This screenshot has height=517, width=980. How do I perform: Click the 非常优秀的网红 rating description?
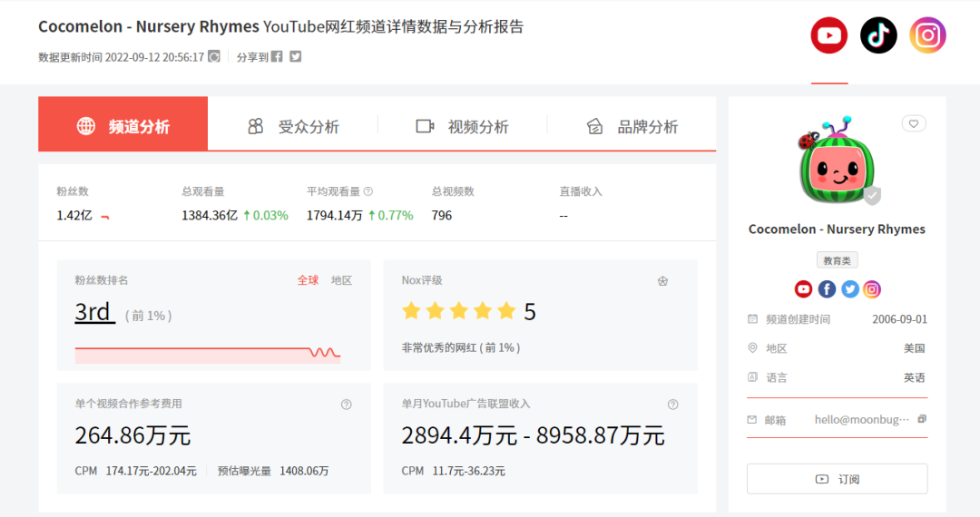pos(461,347)
